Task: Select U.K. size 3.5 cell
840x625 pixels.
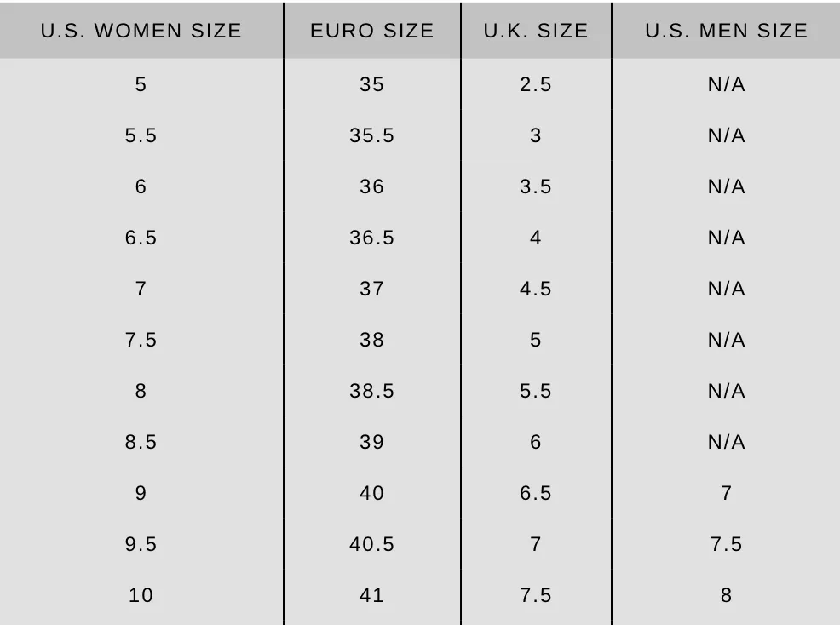Action: tap(536, 186)
